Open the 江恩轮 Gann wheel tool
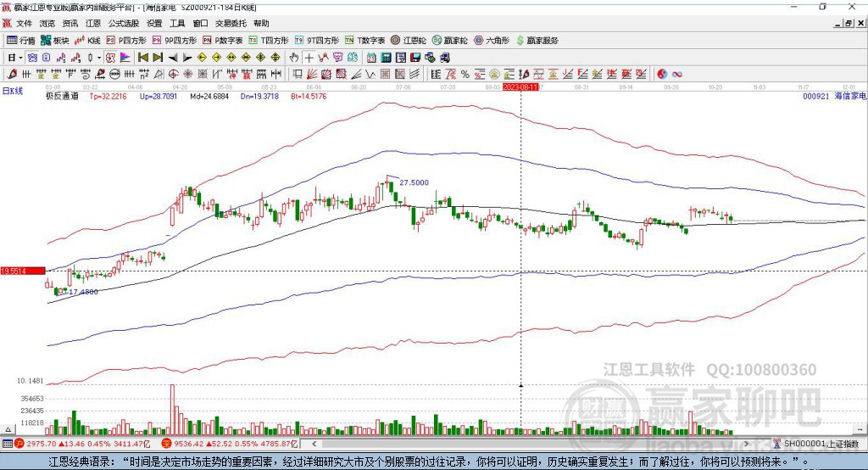Image resolution: width=868 pixels, height=470 pixels. coord(409,41)
